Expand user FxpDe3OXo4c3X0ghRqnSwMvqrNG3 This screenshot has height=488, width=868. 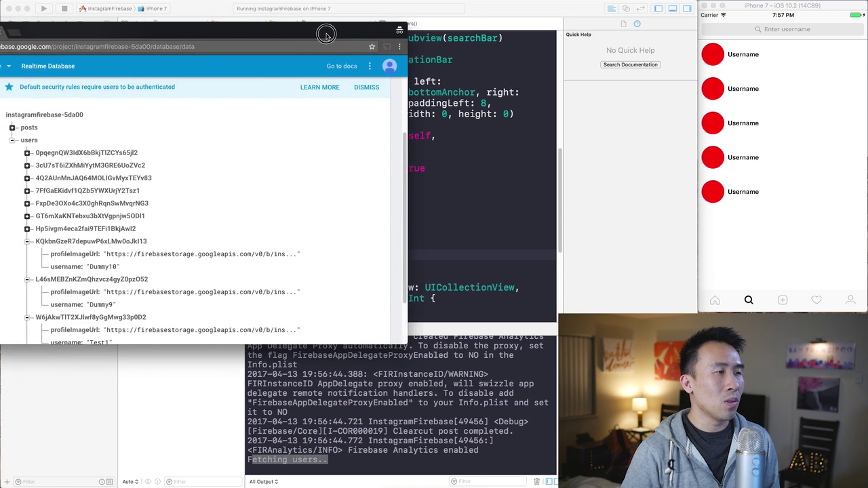27,203
